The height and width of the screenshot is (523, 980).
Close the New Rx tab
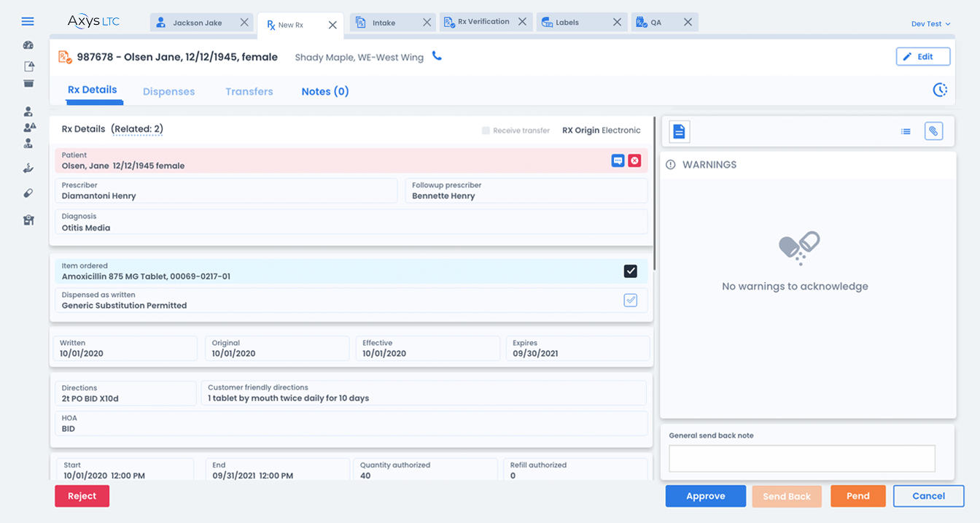click(x=332, y=25)
